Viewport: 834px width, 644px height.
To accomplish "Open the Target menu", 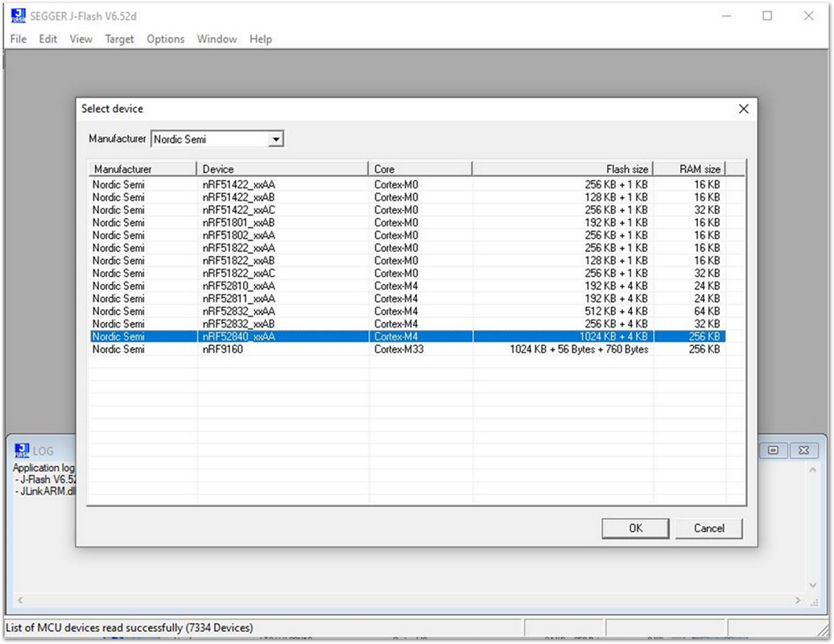I will point(119,39).
